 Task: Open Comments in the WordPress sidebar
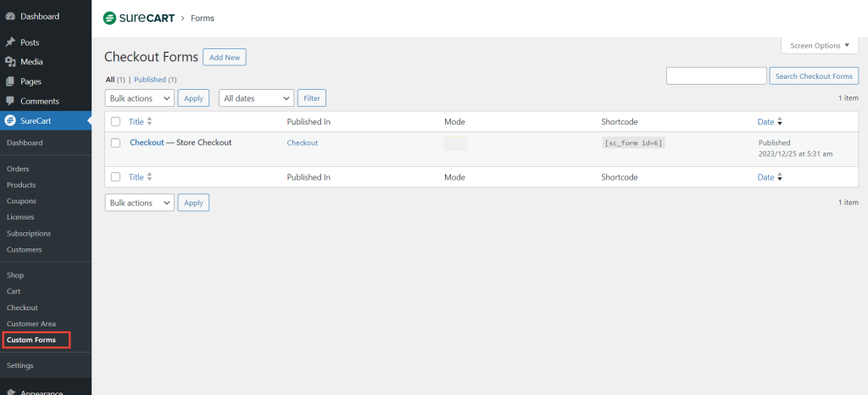coord(39,101)
